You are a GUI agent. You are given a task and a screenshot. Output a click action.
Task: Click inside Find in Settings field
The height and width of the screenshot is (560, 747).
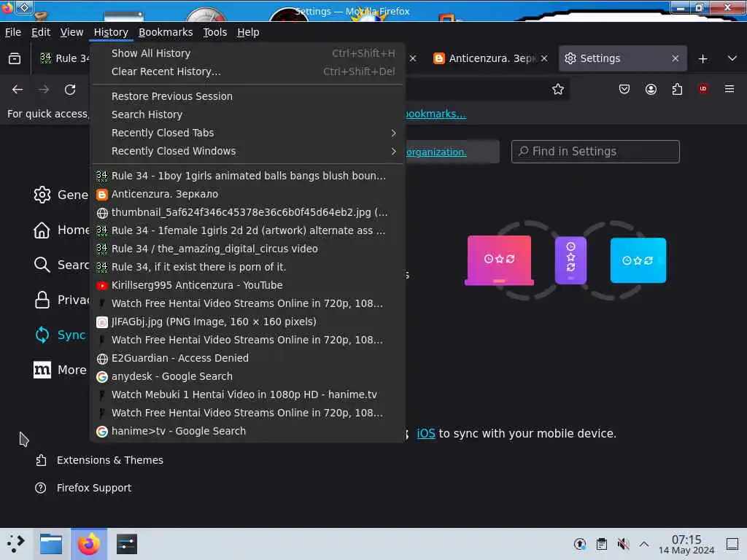(x=595, y=152)
